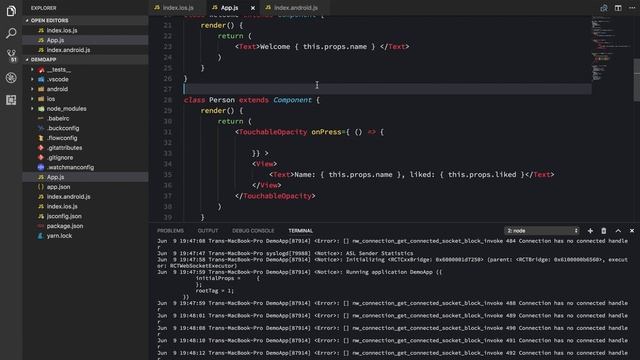Open the .gitignore file
This screenshot has height=360, width=640.
pyautogui.click(x=86, y=158)
